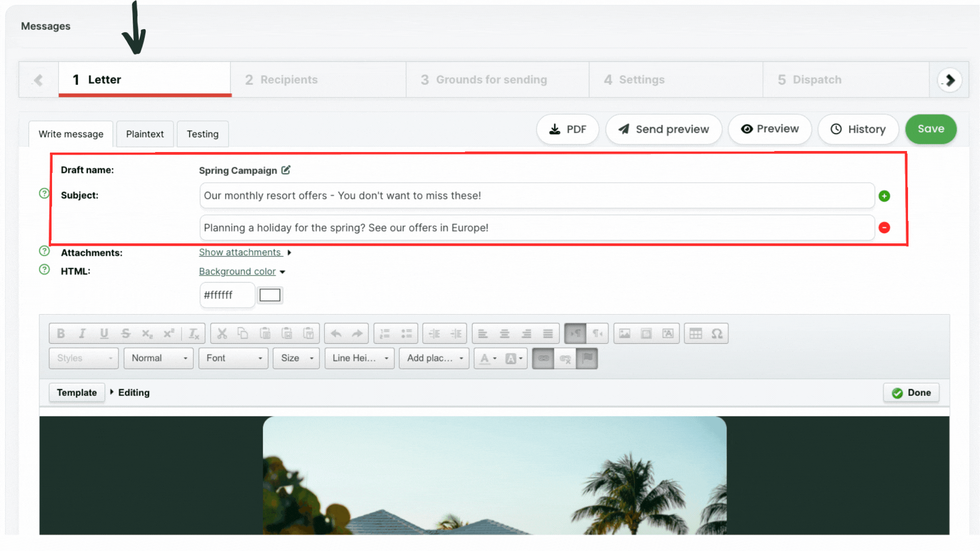Edit draft name Spring Campaign pencil icon
Screen dimensions: 980x551
click(286, 170)
